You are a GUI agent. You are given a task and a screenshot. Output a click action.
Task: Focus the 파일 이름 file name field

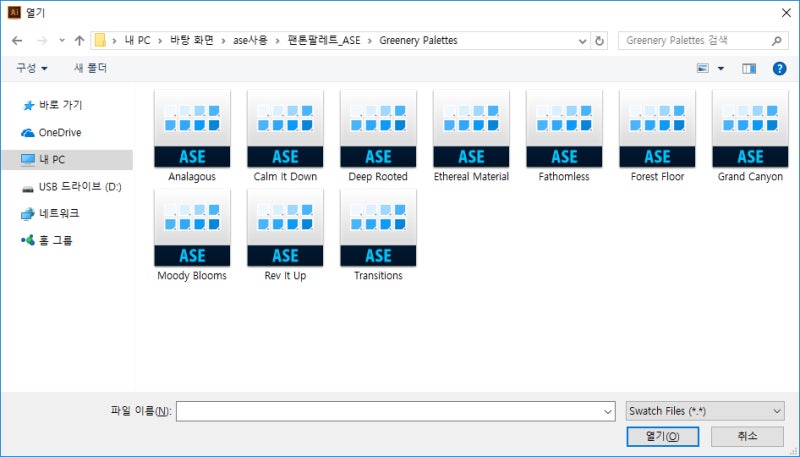(x=395, y=411)
